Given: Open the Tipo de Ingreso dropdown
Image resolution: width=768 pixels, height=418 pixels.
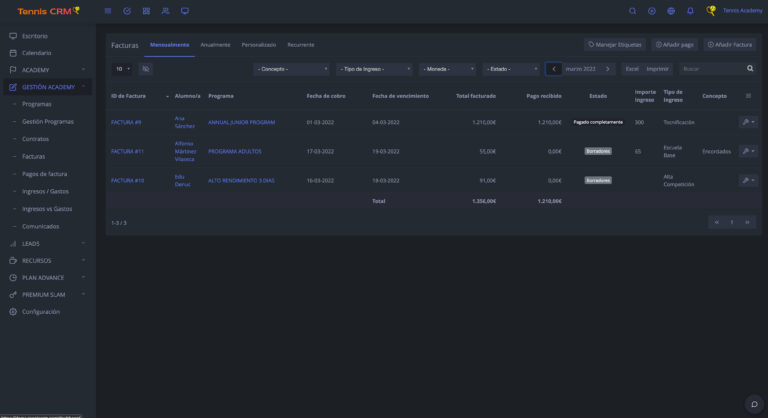Looking at the screenshot, I should [374, 69].
